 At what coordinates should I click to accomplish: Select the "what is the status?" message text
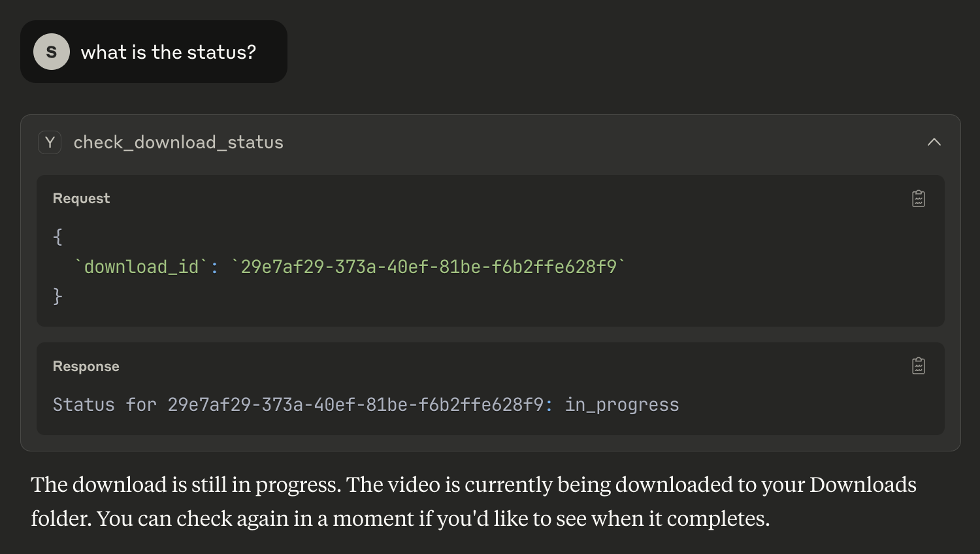(169, 52)
